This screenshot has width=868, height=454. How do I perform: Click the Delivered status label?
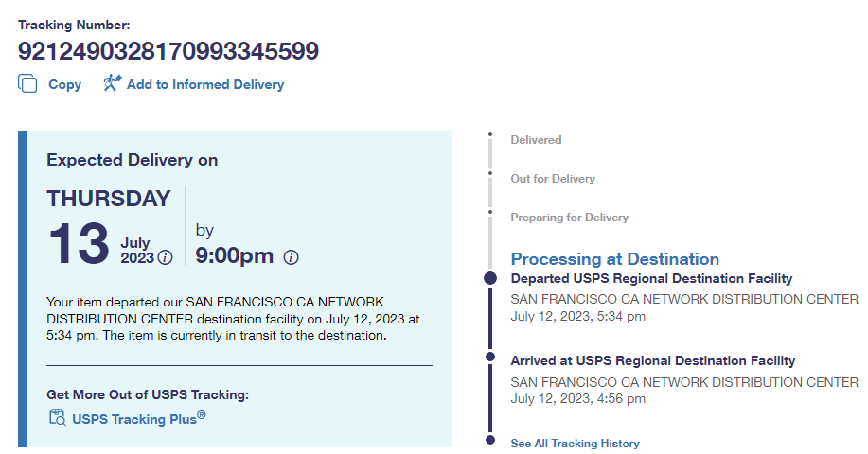(536, 140)
